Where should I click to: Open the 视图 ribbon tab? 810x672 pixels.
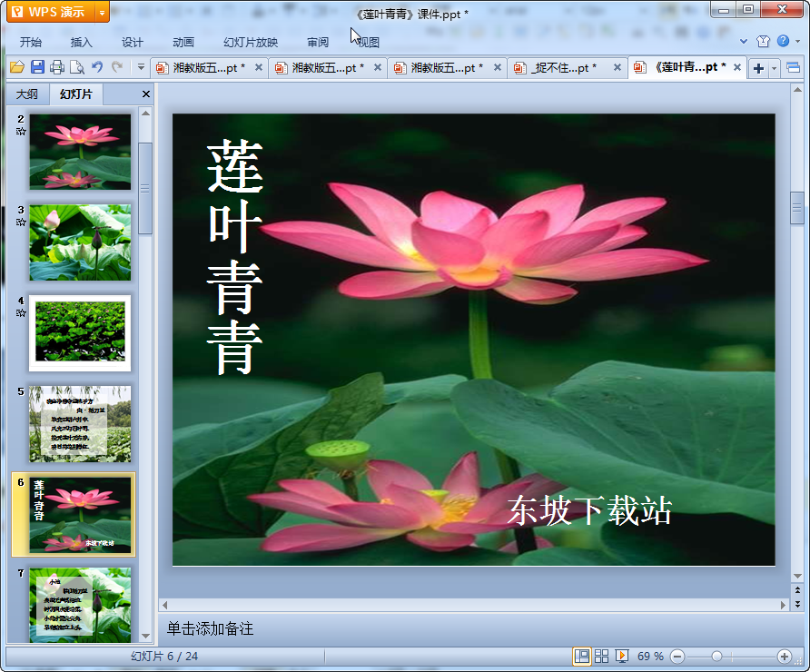click(x=369, y=43)
